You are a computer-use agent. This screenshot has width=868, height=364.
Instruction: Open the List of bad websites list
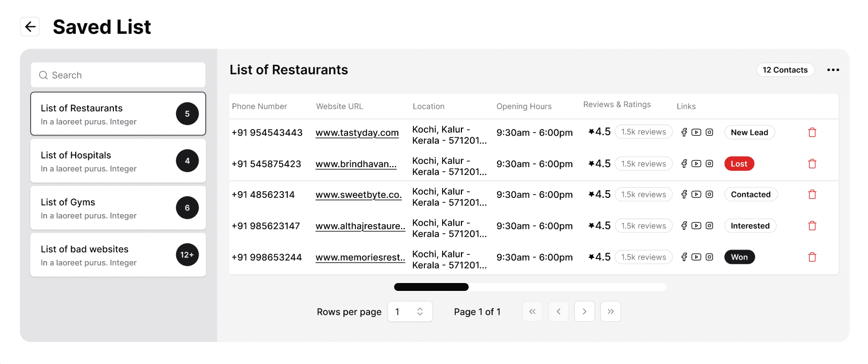[118, 255]
